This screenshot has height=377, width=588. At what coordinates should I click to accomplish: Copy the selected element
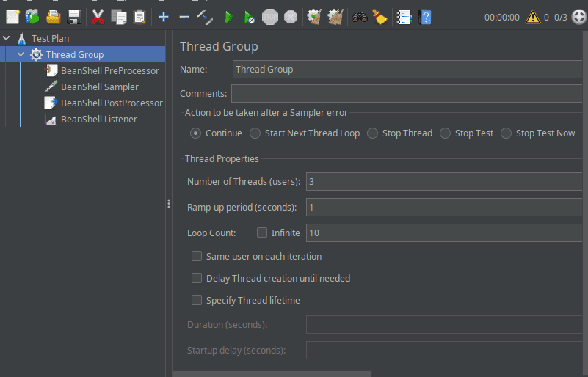point(119,17)
